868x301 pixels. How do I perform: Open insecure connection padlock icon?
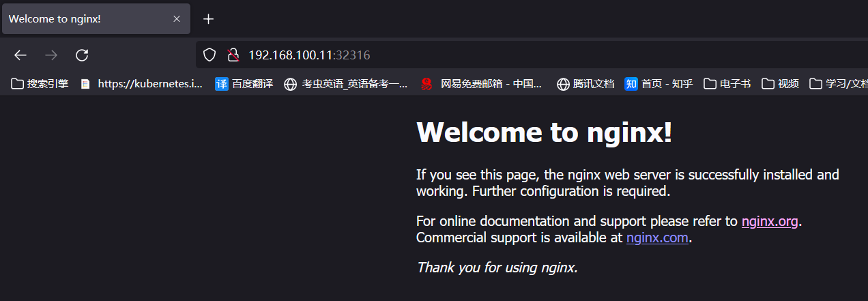click(x=233, y=55)
